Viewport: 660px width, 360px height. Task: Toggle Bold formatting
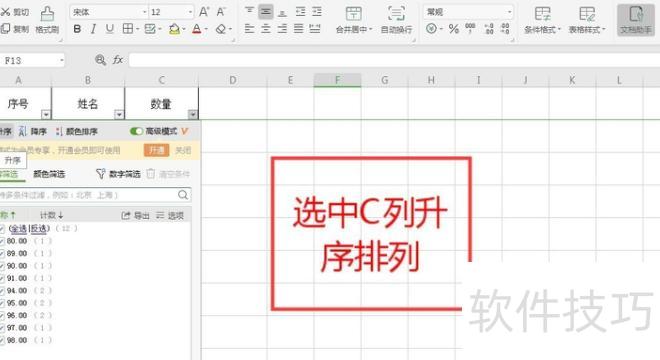click(x=77, y=29)
